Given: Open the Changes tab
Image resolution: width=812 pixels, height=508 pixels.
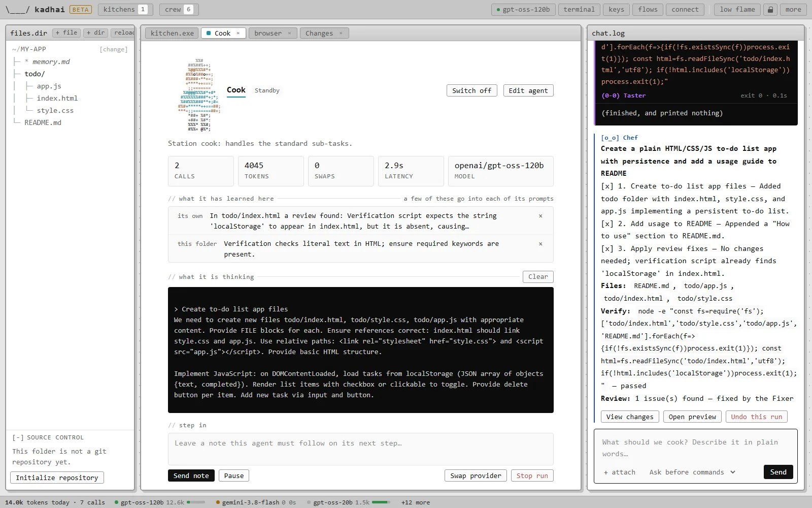Looking at the screenshot, I should [319, 34].
